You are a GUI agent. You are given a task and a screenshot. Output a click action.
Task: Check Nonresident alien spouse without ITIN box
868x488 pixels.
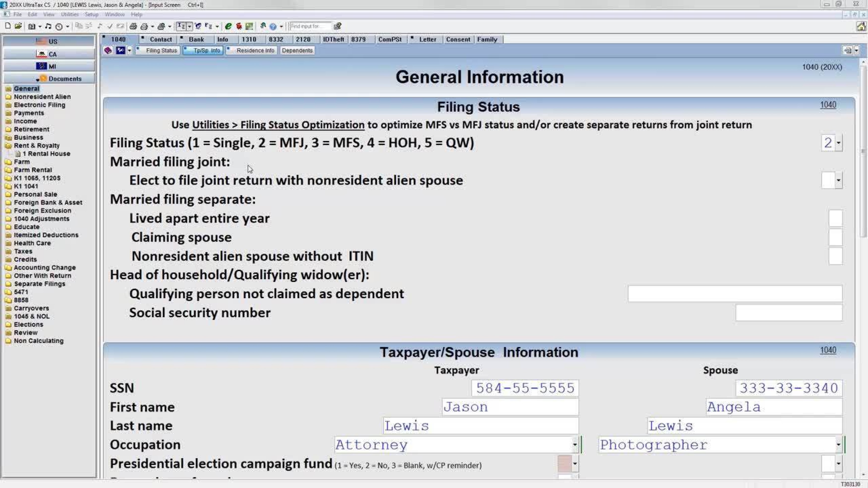pyautogui.click(x=835, y=256)
